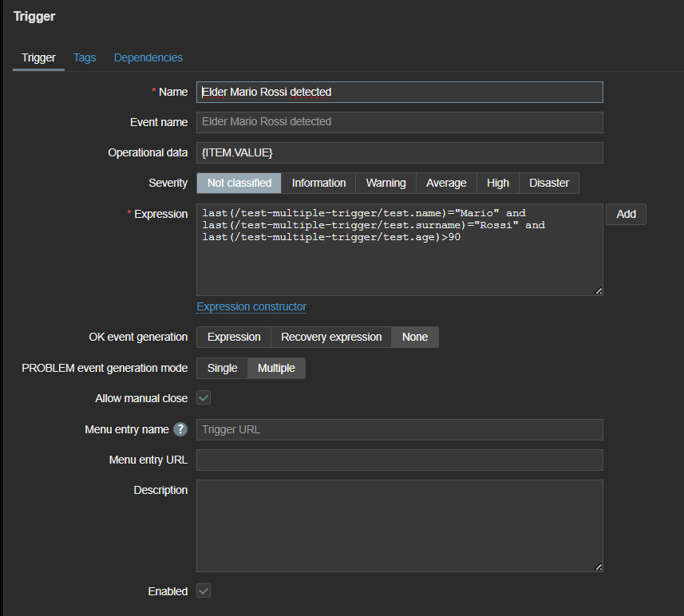This screenshot has height=616, width=684.
Task: Set severity to Disaster
Action: point(549,183)
